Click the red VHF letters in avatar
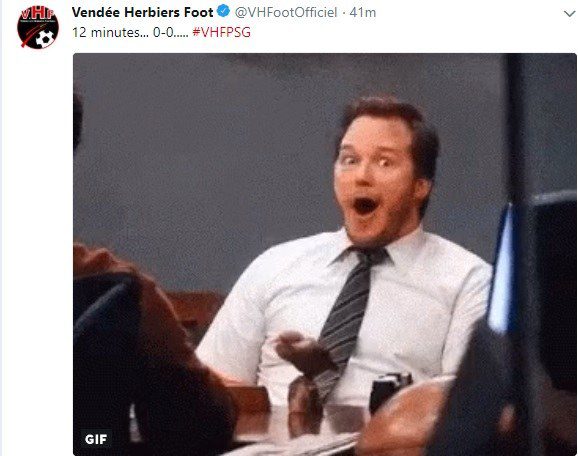 click(38, 14)
